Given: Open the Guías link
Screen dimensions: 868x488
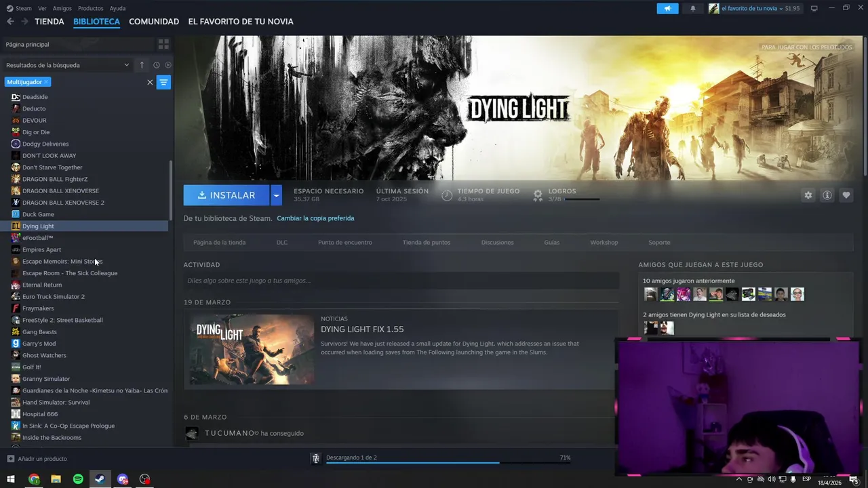Looking at the screenshot, I should coord(551,242).
